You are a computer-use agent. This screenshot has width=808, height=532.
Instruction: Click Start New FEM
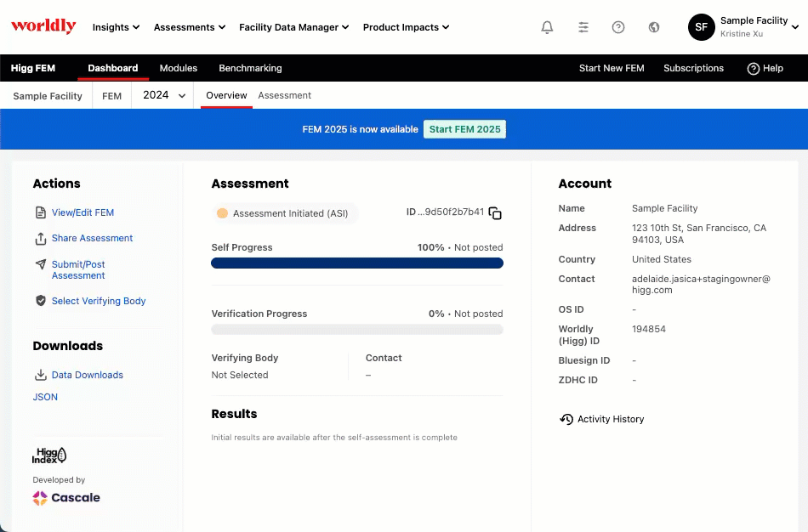pos(612,68)
